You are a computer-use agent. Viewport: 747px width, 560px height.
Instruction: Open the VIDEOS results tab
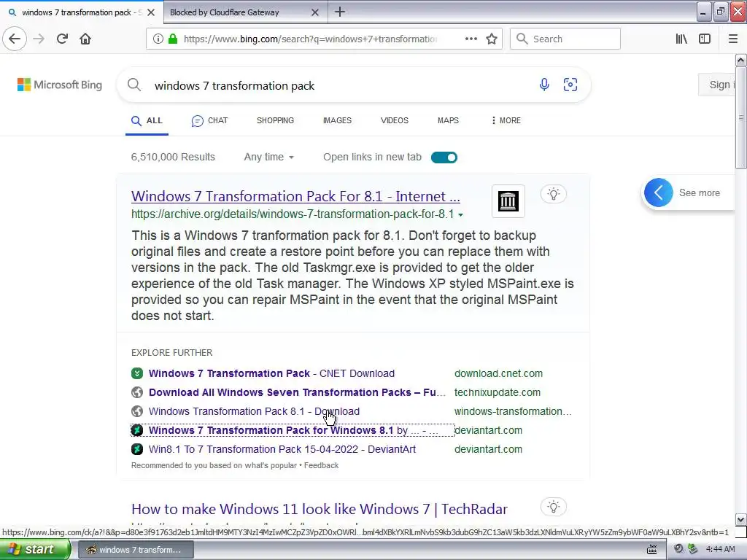point(395,120)
